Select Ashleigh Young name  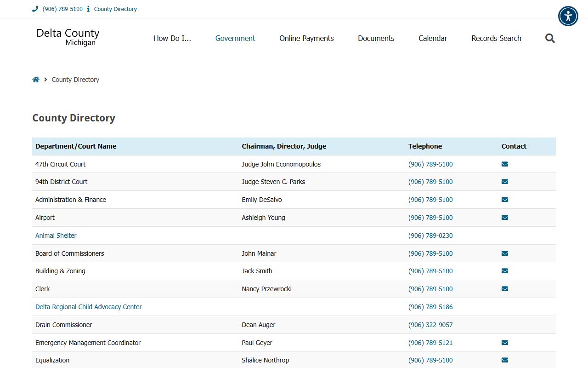tap(263, 218)
